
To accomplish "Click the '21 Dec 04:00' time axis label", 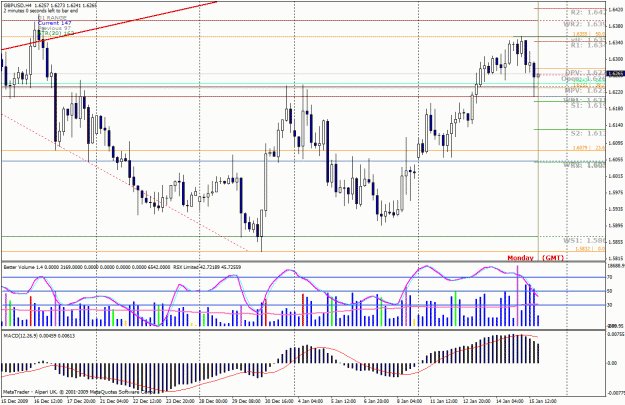I will coord(114,401).
